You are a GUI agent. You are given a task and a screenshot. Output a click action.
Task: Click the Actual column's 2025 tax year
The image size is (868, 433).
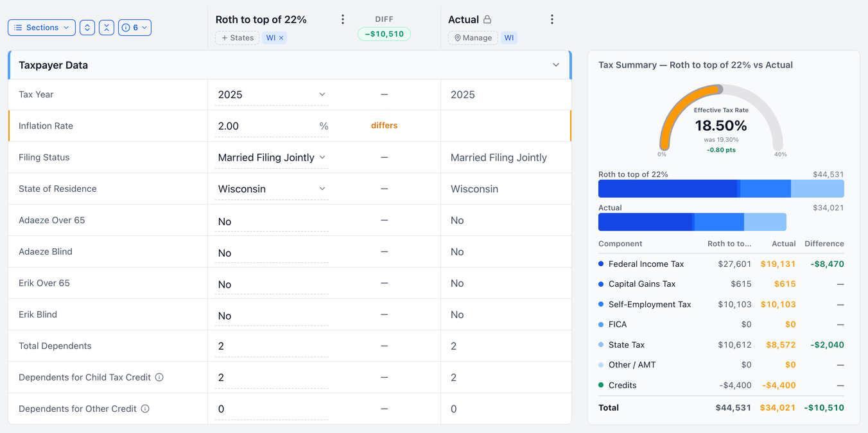[x=463, y=95]
